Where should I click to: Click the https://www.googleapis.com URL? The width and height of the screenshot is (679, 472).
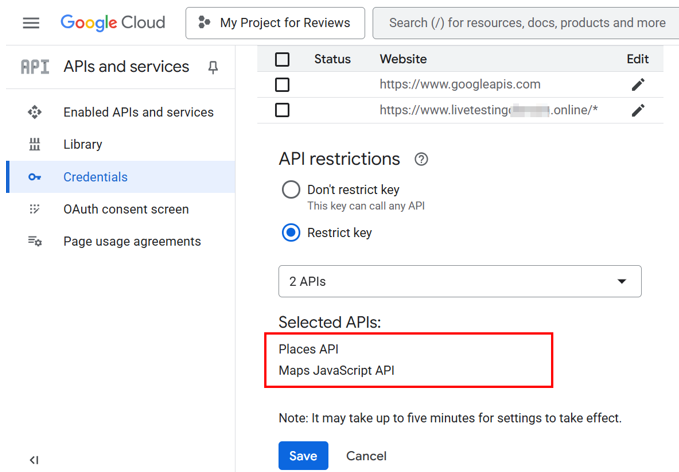tap(460, 84)
